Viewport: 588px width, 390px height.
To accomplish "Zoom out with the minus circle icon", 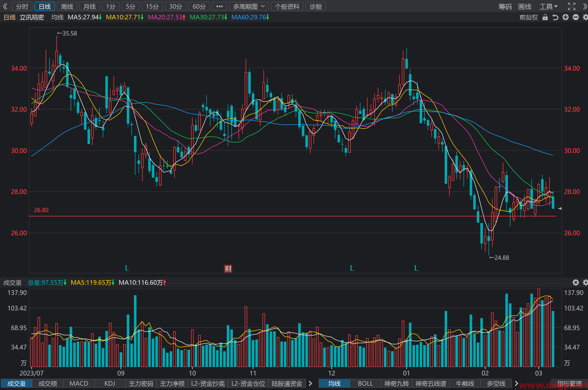I will coord(576,17).
